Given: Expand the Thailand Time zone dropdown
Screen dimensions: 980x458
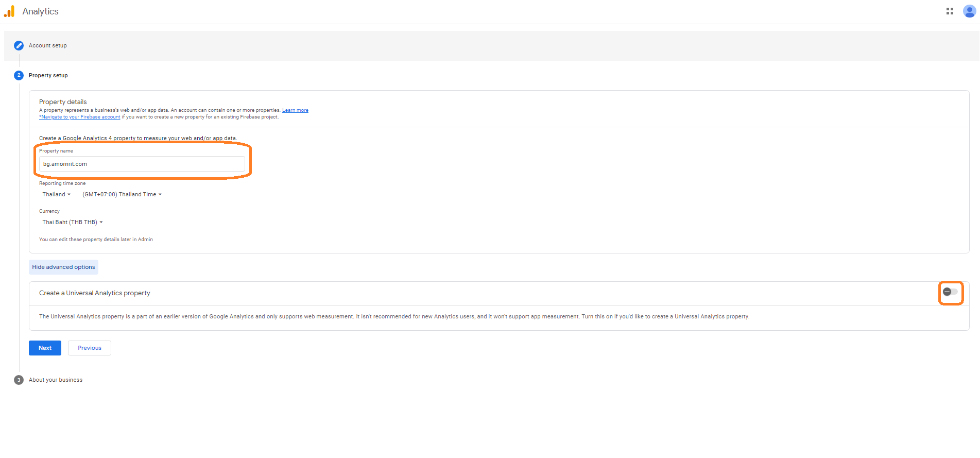Looking at the screenshot, I should click(122, 194).
